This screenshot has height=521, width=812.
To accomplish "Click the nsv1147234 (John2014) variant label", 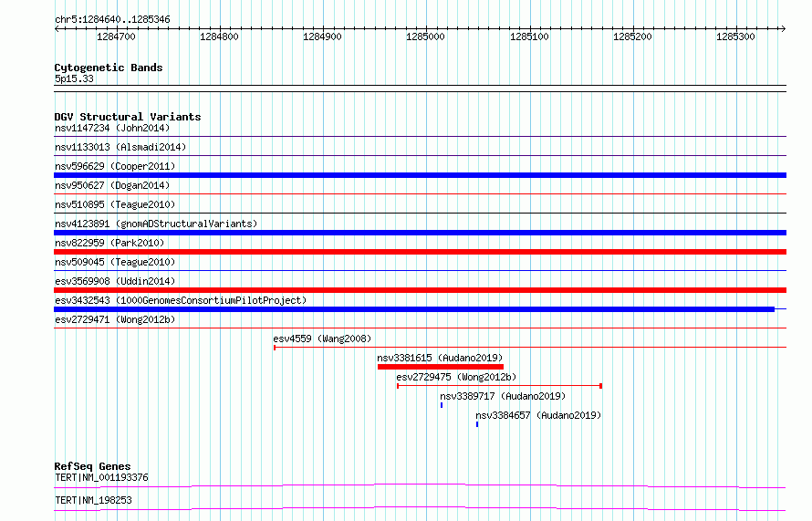I will [112, 128].
